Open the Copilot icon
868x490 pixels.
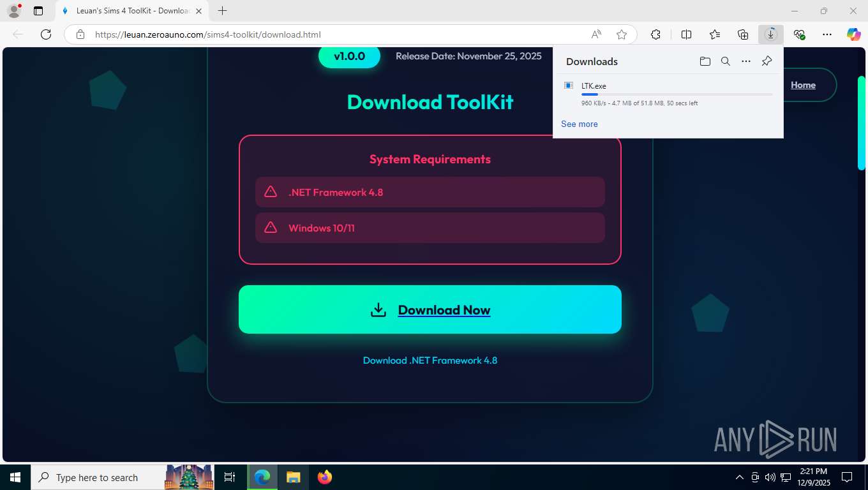coord(853,34)
